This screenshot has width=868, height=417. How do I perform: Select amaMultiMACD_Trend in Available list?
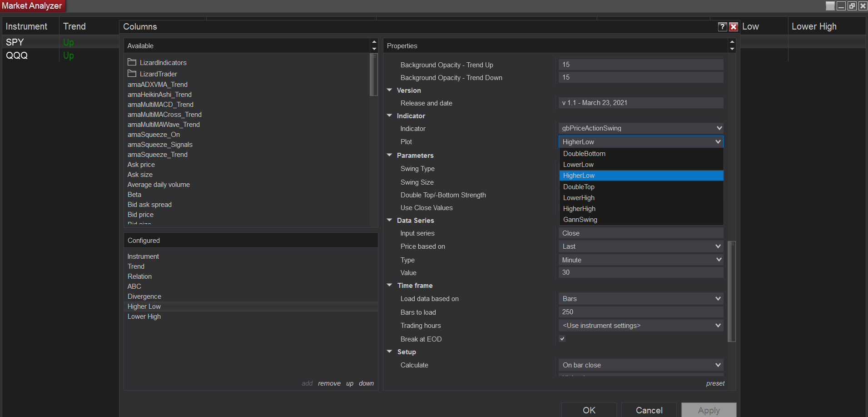pos(160,105)
